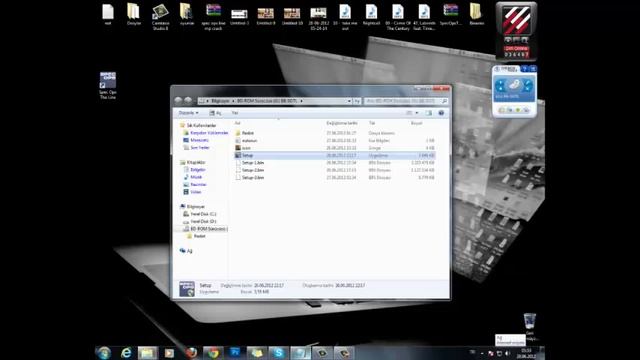Select the Setup-3.bin file
The image size is (640, 360).
pyautogui.click(x=335, y=178)
